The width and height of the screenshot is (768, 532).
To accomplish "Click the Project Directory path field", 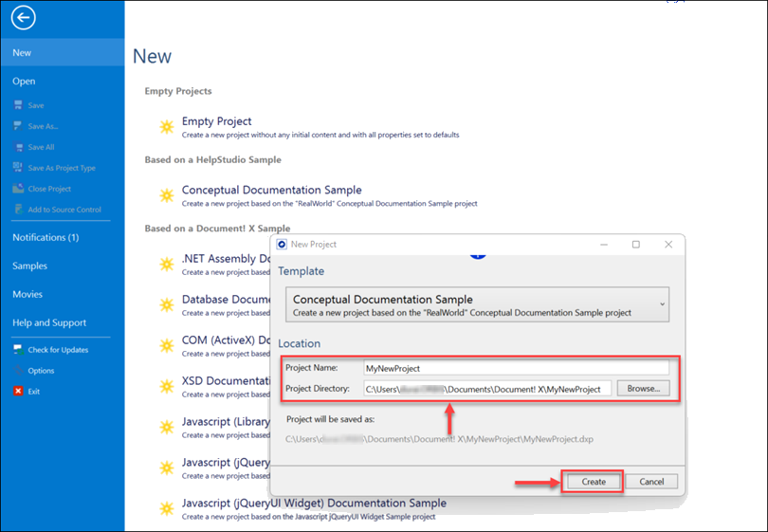I will coord(487,389).
